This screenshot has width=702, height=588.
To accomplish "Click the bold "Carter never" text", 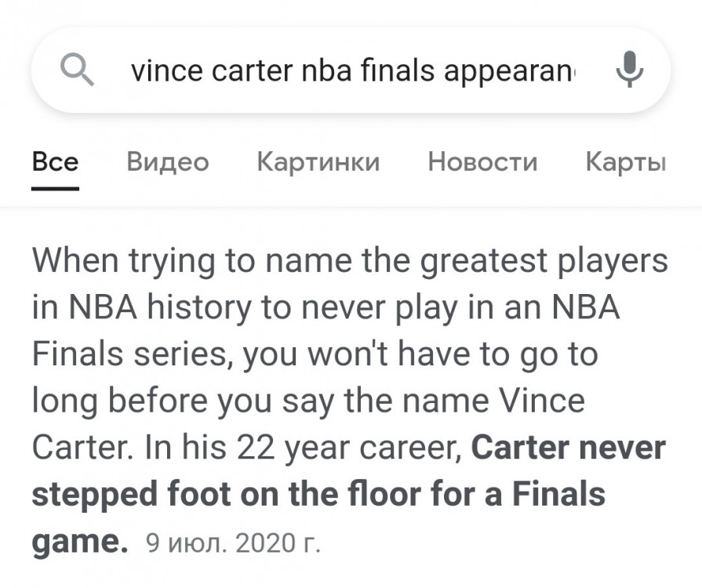I will pos(569,448).
